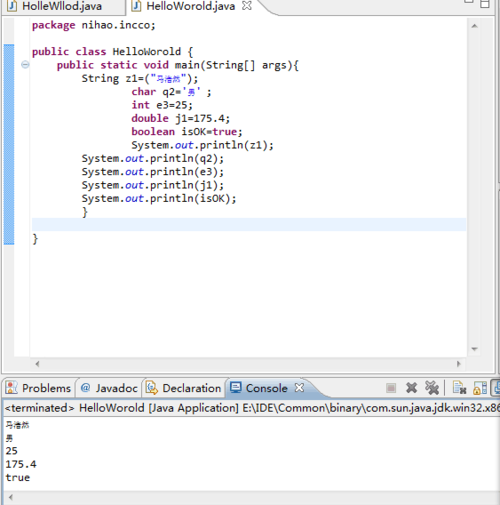
Task: Open the Problems view tab
Action: [x=39, y=388]
